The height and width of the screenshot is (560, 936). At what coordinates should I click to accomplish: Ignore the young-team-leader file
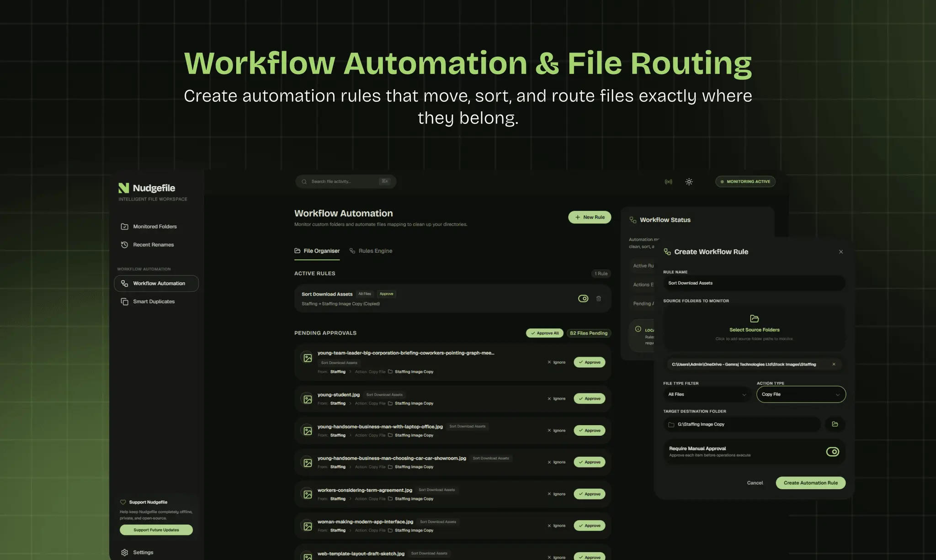coord(557,363)
